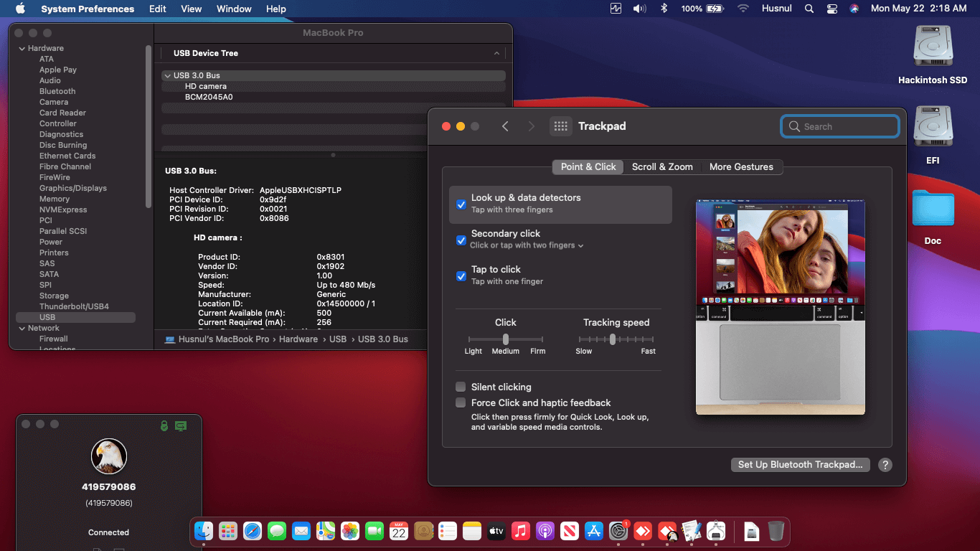The height and width of the screenshot is (551, 980).
Task: Enable the Silent clicking checkbox
Action: coord(461,387)
